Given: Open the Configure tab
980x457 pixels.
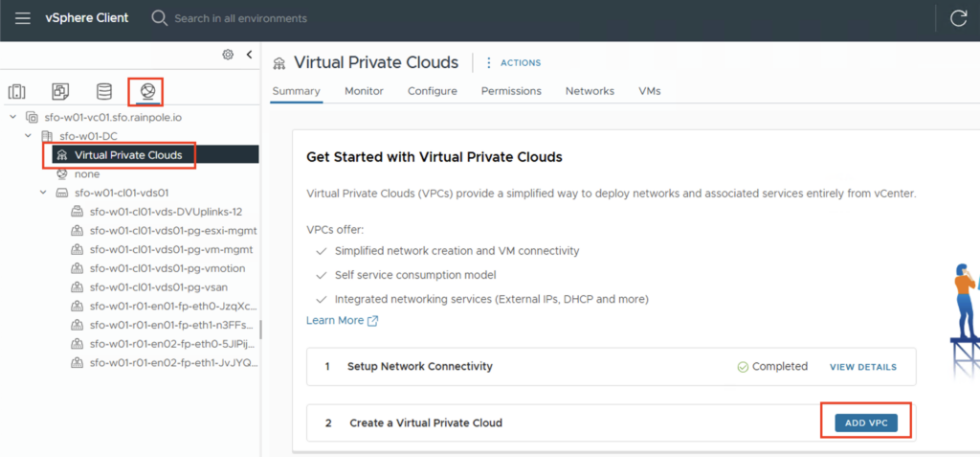Looking at the screenshot, I should (432, 91).
